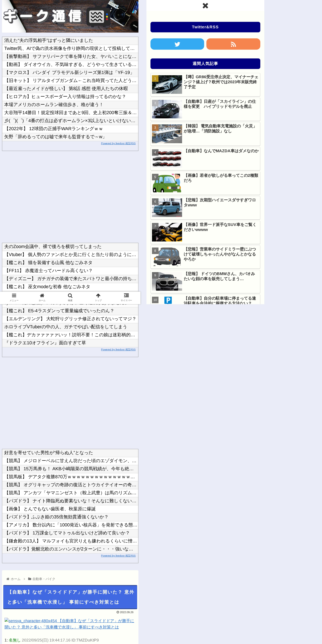Open 巫女modeな初春 entry
The width and height of the screenshot is (322, 644).
point(70,287)
